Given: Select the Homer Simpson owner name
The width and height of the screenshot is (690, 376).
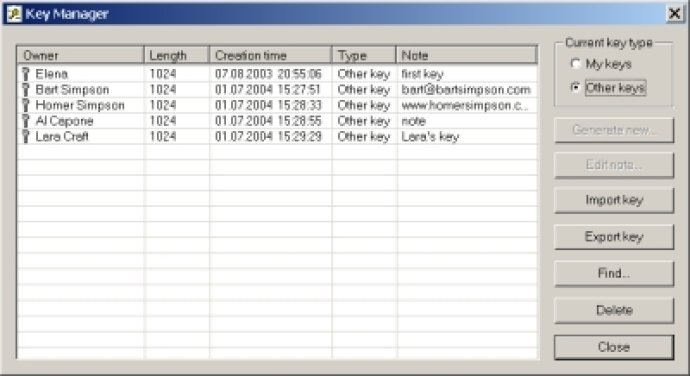Looking at the screenshot, I should click(x=80, y=105).
